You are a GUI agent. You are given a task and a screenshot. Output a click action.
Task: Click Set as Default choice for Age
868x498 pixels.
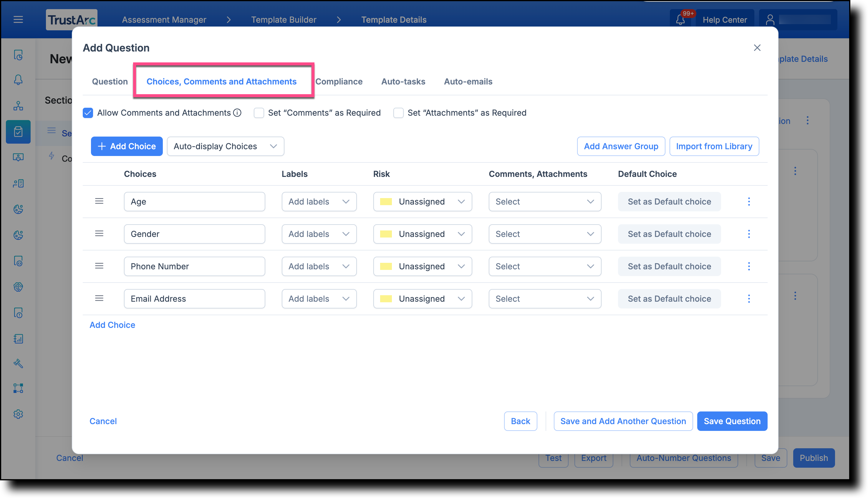click(669, 201)
